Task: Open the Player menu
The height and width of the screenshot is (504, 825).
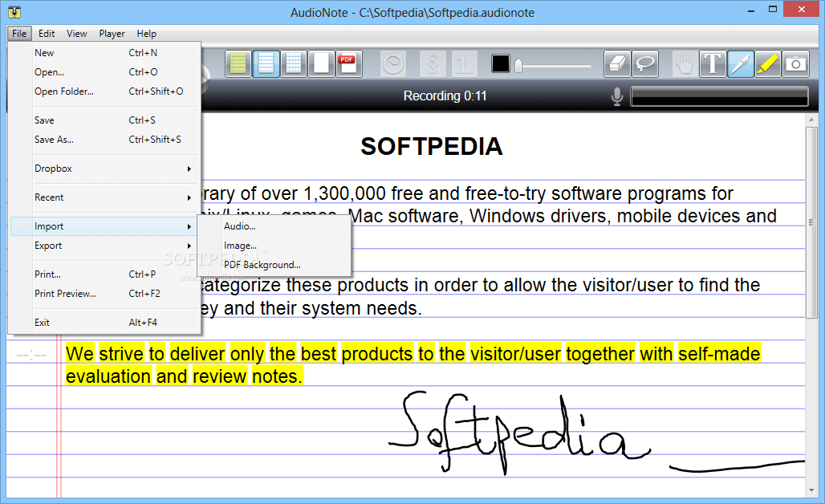Action: coord(112,33)
